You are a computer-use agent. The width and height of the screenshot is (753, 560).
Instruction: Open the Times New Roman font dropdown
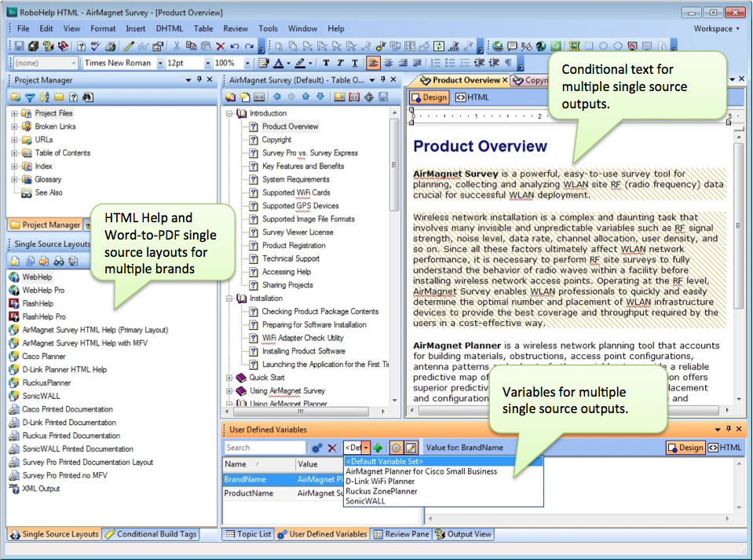(160, 63)
